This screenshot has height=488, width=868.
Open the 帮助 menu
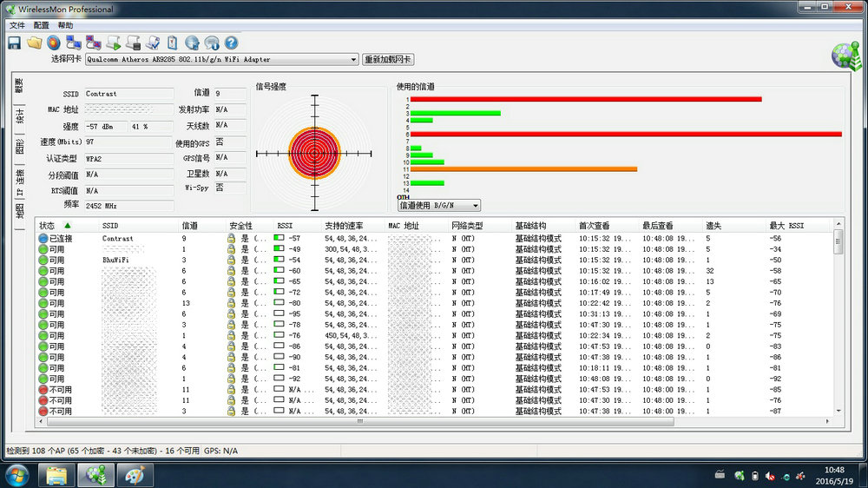click(x=65, y=25)
